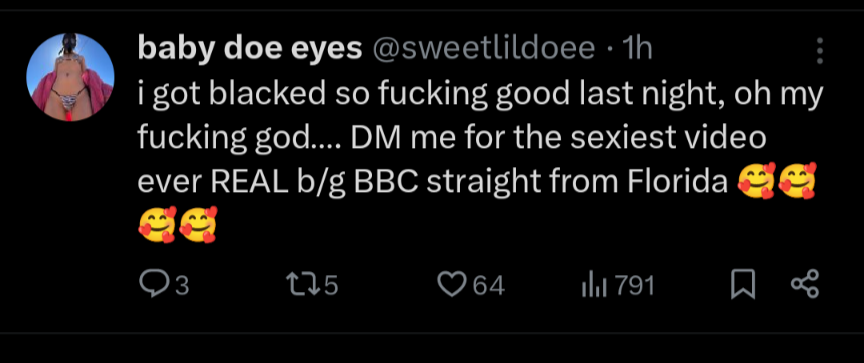Open the three-dot more options menu

(x=820, y=51)
